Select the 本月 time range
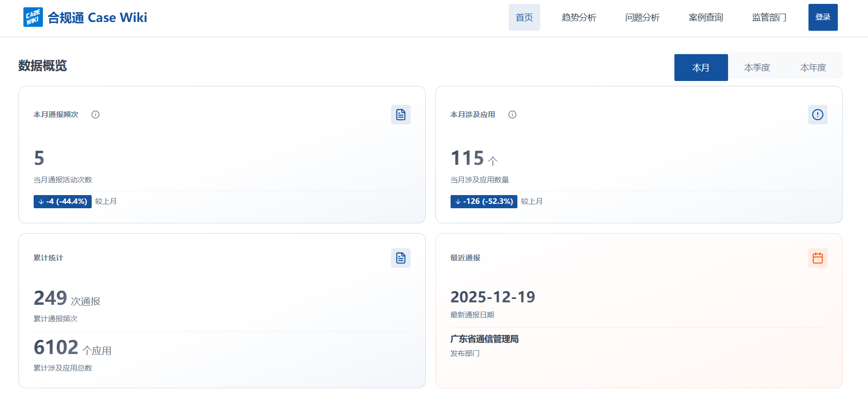The image size is (868, 396). pos(701,68)
